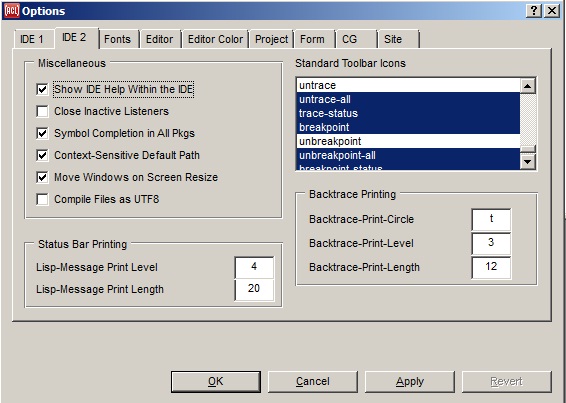Open the Fonts tab
Viewport: 566px width, 403px height.
[x=118, y=39]
